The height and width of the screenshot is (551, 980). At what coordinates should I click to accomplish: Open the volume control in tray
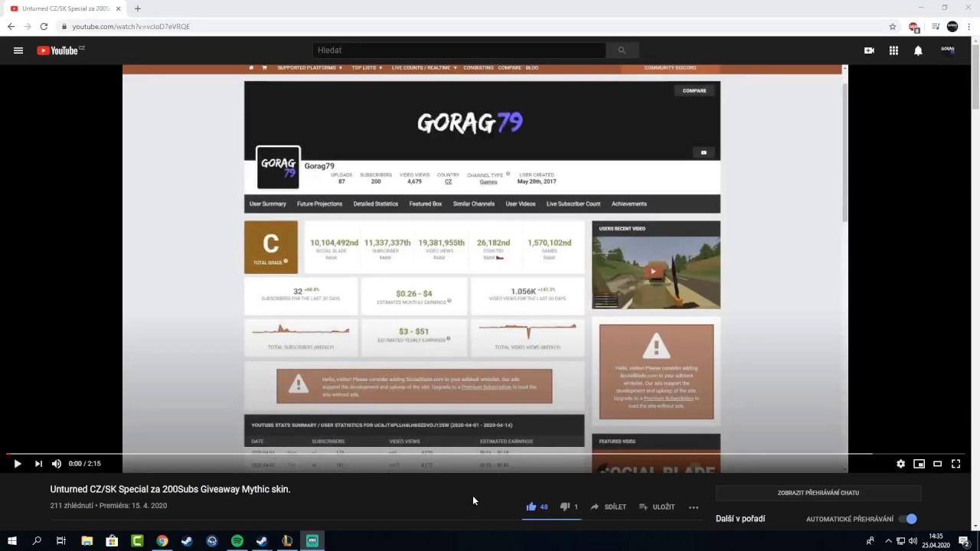click(x=913, y=541)
